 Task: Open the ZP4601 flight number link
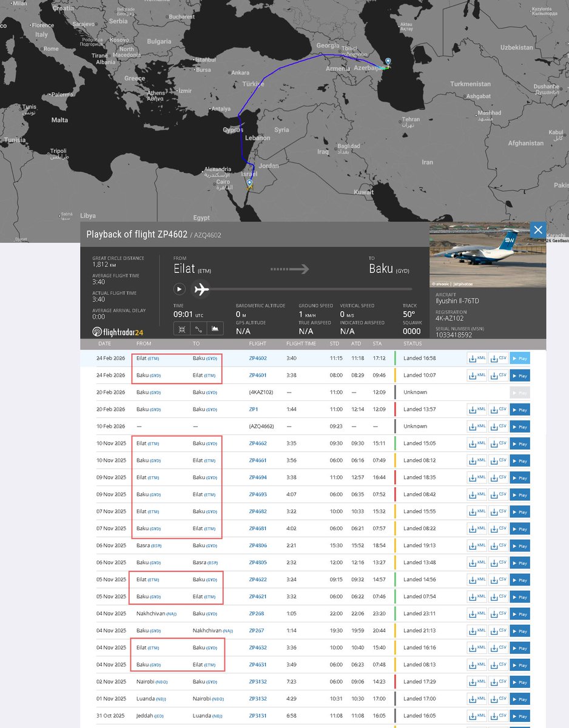coord(258,375)
